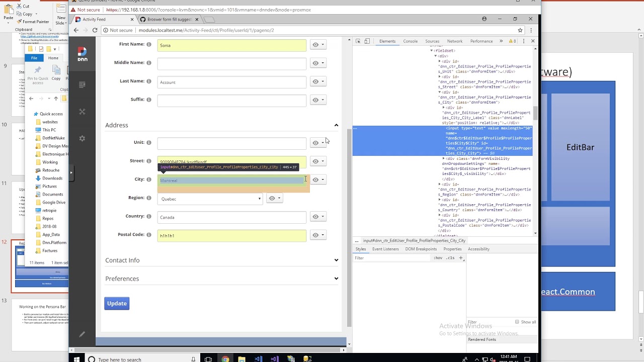Viewport: 644px width, 362px height.
Task: Toggle Region visibility eye dropdown
Action: click(275, 198)
